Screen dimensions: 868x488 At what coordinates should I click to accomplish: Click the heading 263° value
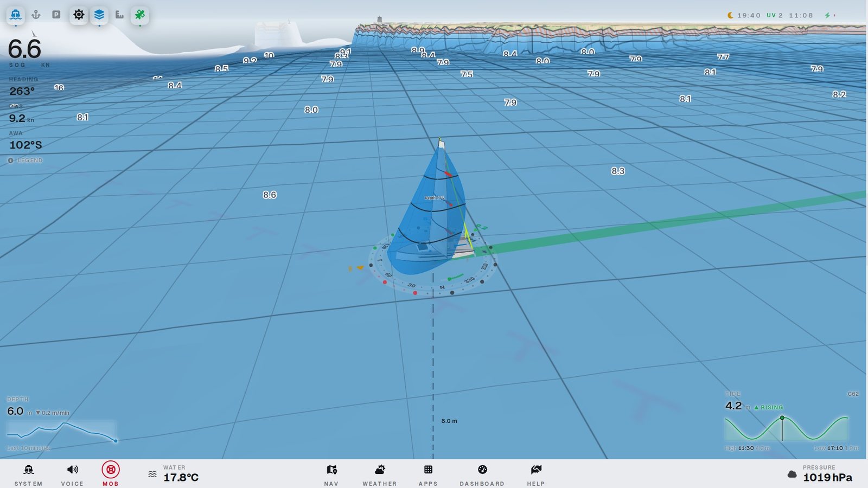click(x=22, y=91)
